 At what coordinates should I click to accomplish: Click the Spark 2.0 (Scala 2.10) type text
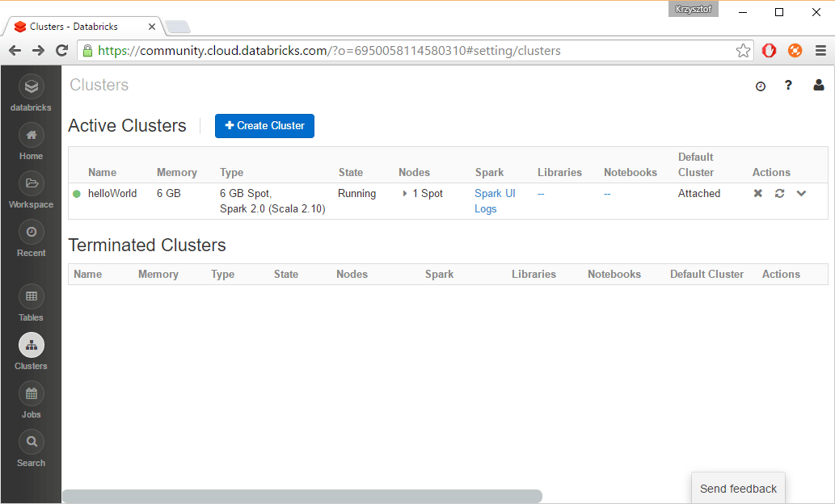tap(272, 209)
